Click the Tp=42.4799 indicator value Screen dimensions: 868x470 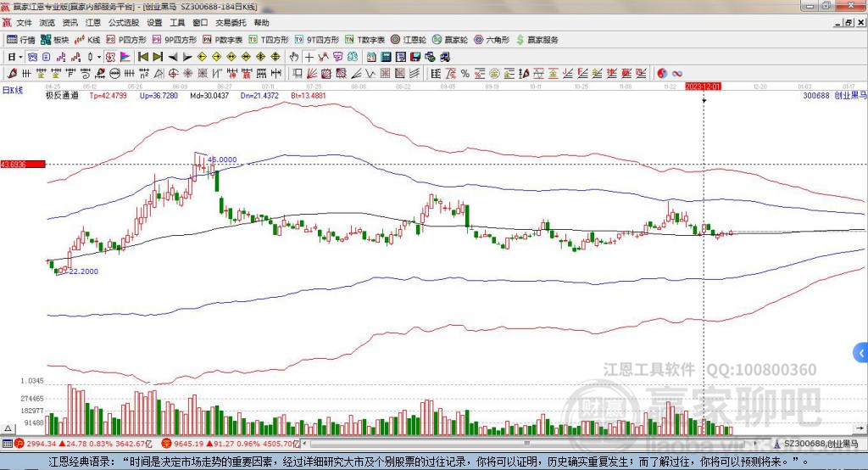point(108,95)
